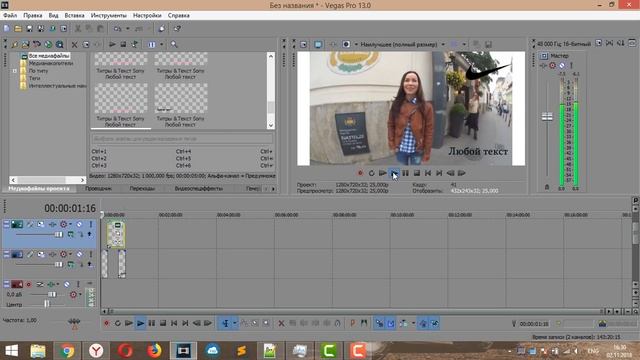Switch to the 'Проводник' tab

click(x=98, y=189)
